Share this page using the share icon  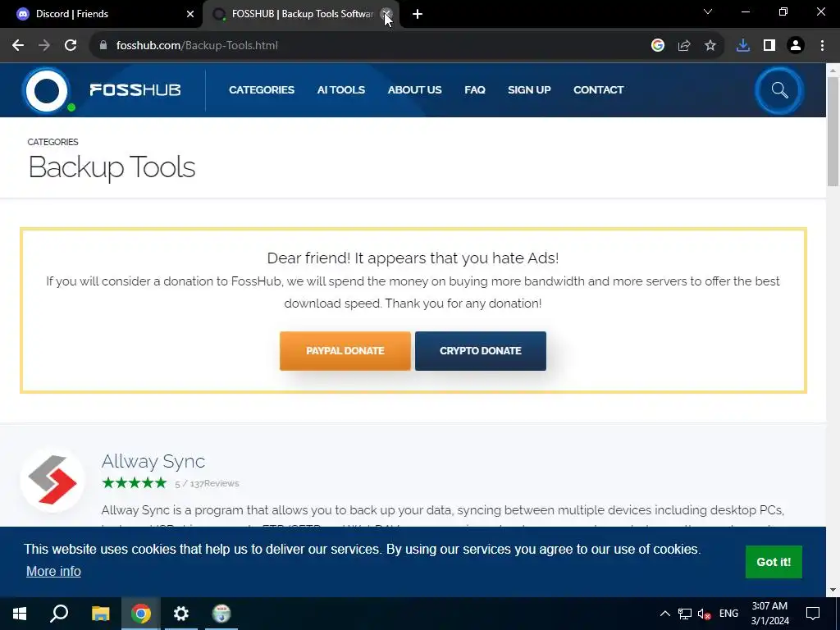(x=684, y=46)
